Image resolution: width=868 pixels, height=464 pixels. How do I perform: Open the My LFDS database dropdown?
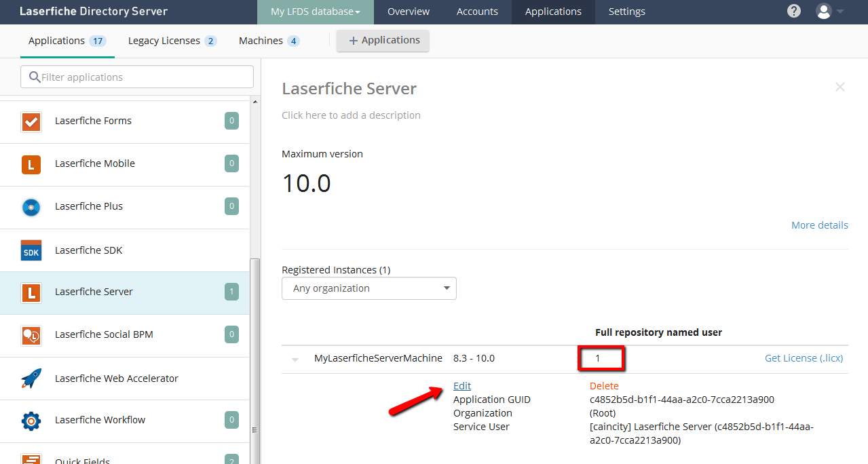pos(316,12)
